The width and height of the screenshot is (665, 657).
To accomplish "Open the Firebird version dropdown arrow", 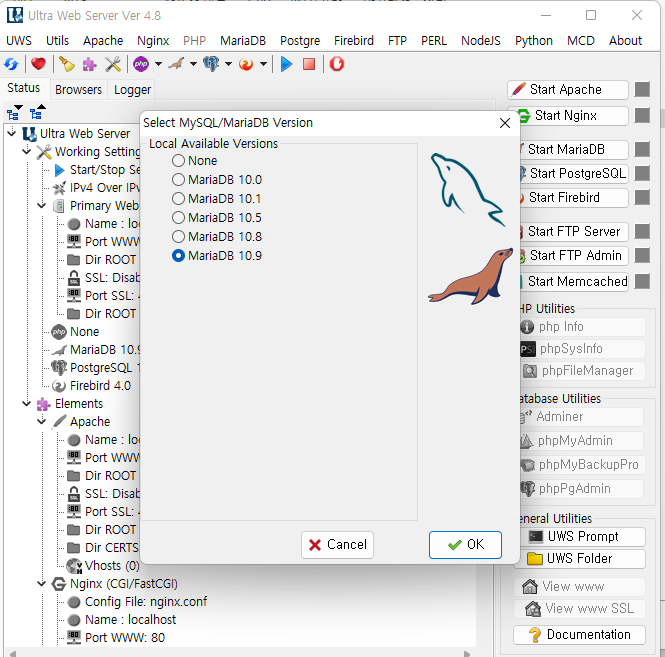I will (x=263, y=64).
